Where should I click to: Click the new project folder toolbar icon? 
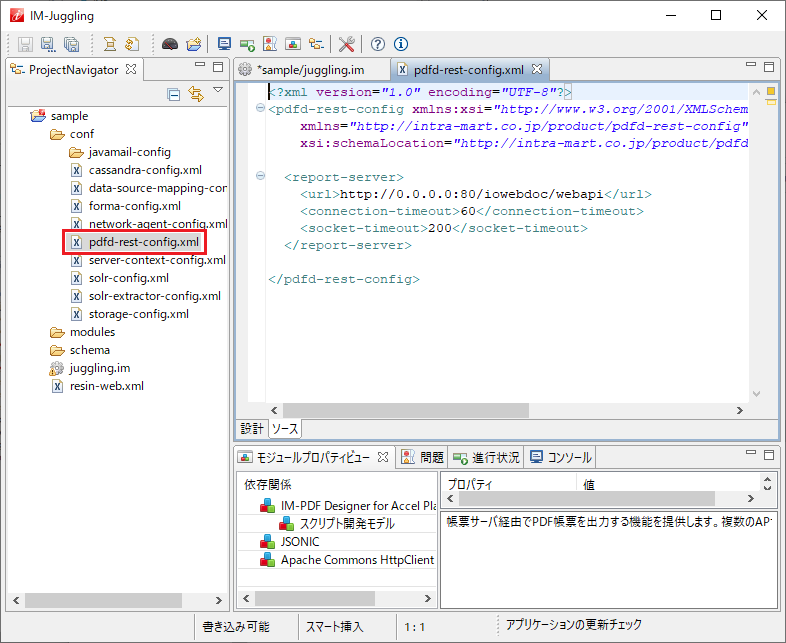click(193, 44)
